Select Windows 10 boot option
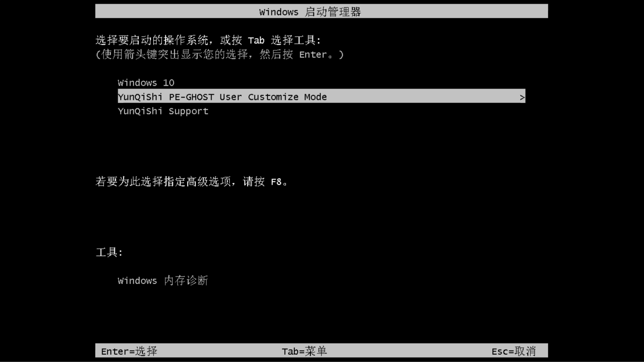Viewport: 644px width, 362px height. [146, 83]
